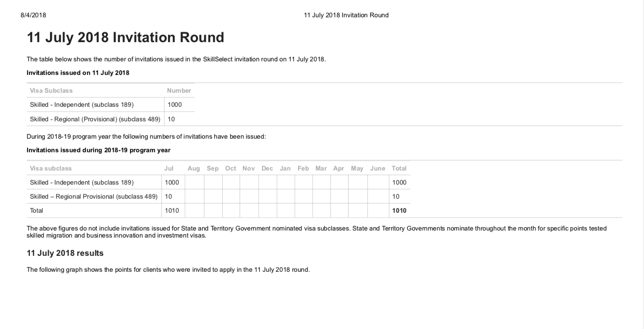
Task: Select the 'Dec' column header
Action: 267,168
